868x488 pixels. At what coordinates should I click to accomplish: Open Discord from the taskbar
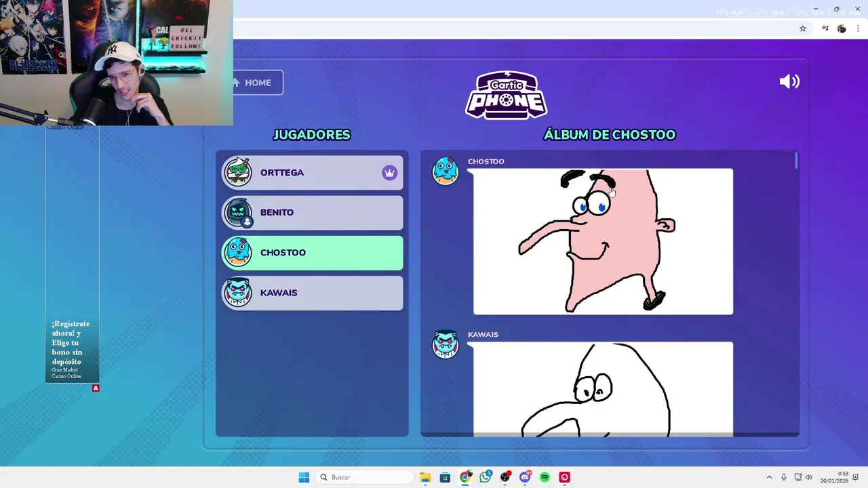525,477
